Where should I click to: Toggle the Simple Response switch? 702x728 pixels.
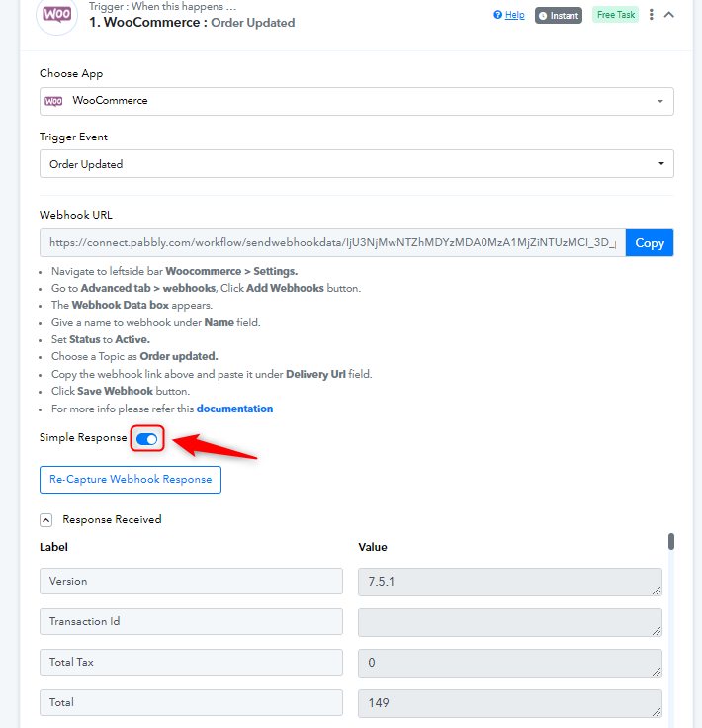[x=147, y=439]
